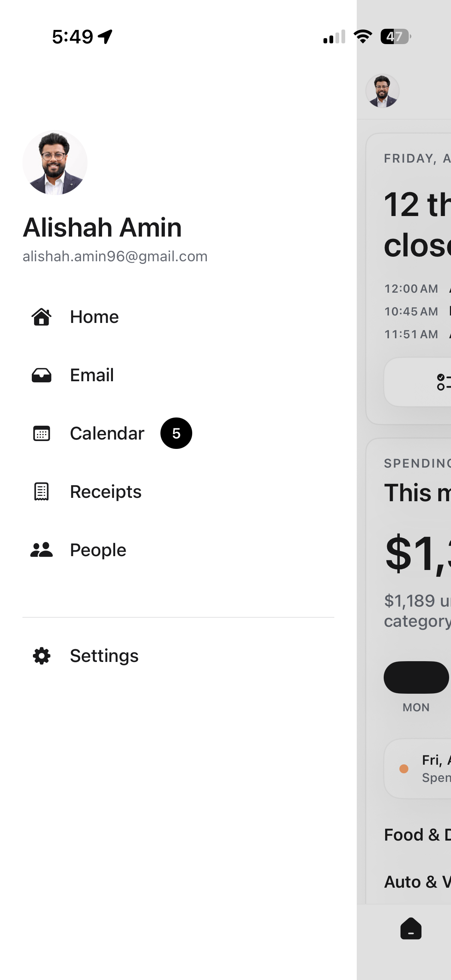Tap the alishah.amin96@gmail.com email address
The width and height of the screenshot is (451, 980).
115,256
